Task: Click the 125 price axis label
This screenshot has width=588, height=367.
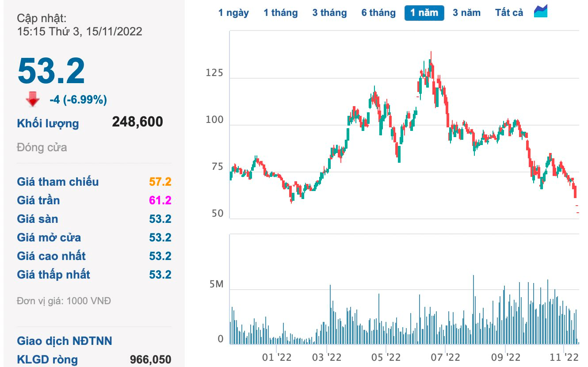Action: coord(214,73)
